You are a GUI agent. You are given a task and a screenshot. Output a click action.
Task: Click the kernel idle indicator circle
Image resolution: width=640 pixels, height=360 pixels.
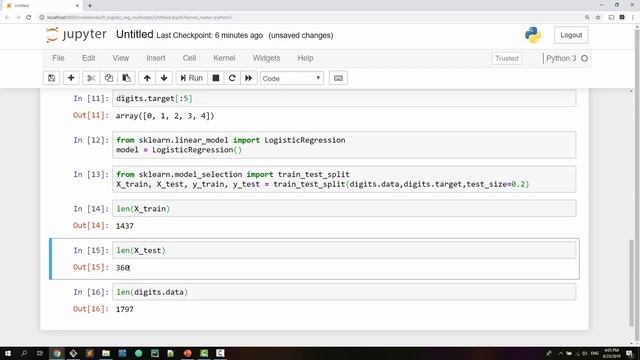click(x=584, y=58)
